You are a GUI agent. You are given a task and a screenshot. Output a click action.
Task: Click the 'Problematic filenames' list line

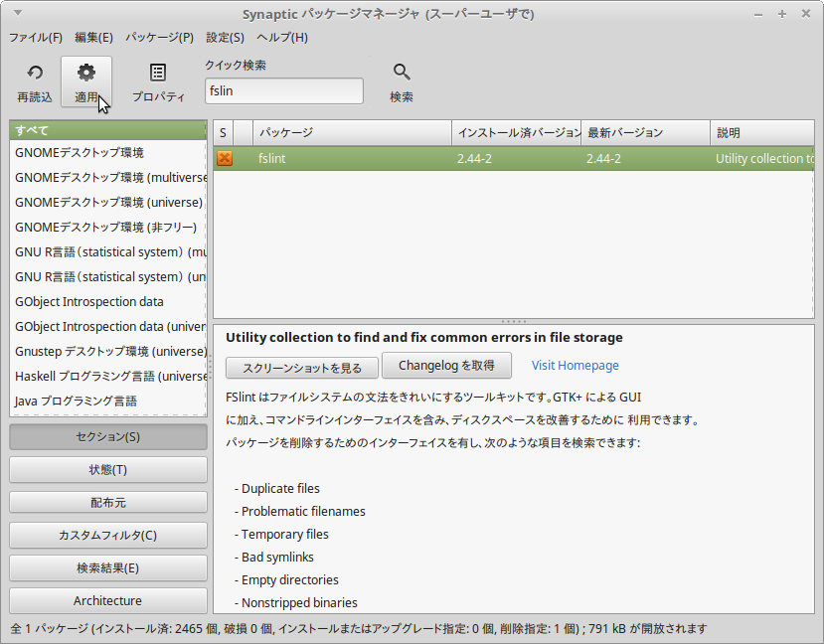(x=299, y=511)
